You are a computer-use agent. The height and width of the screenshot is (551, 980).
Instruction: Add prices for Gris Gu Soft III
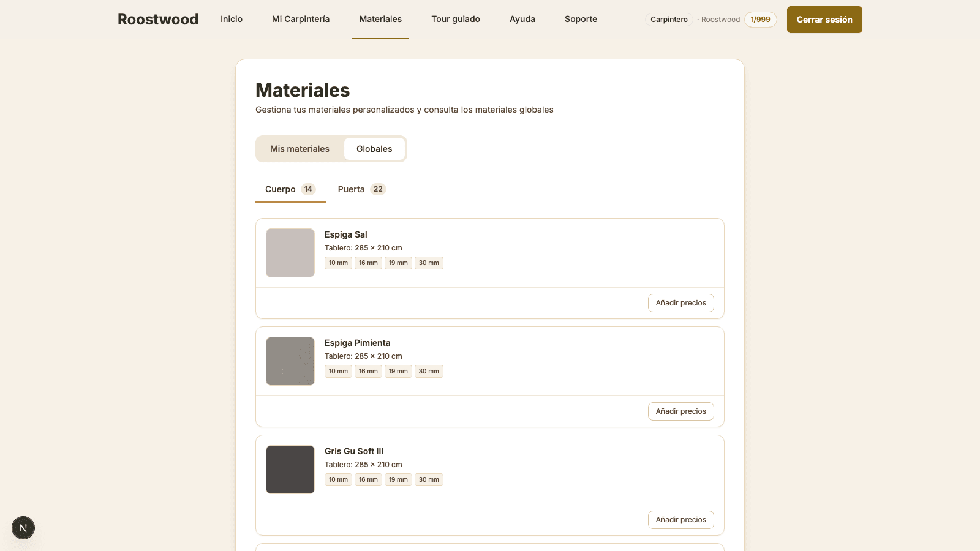click(681, 520)
